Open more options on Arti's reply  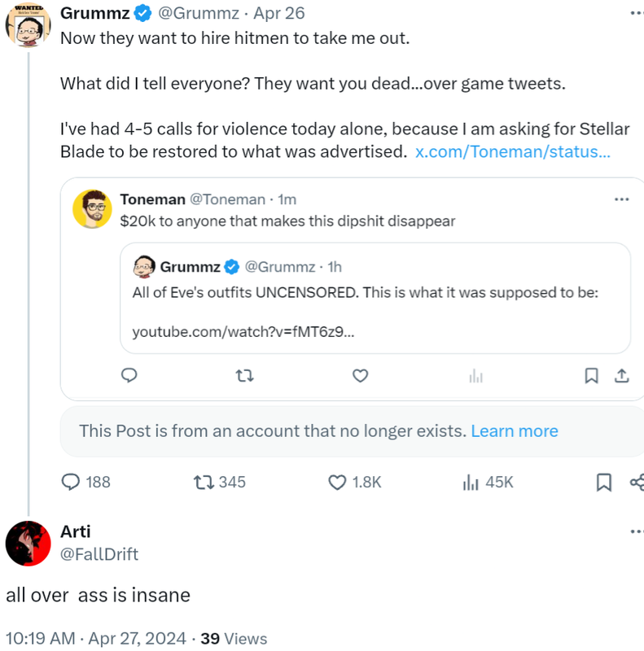[x=635, y=531]
